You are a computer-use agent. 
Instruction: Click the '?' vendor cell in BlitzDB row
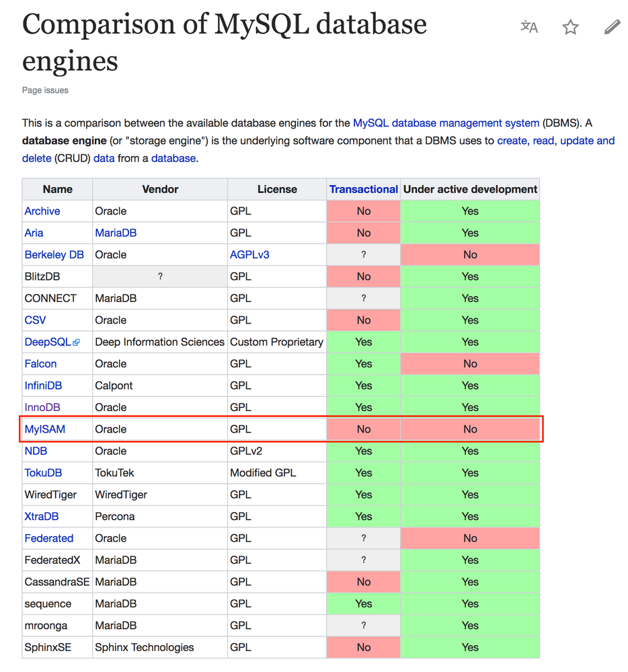160,276
